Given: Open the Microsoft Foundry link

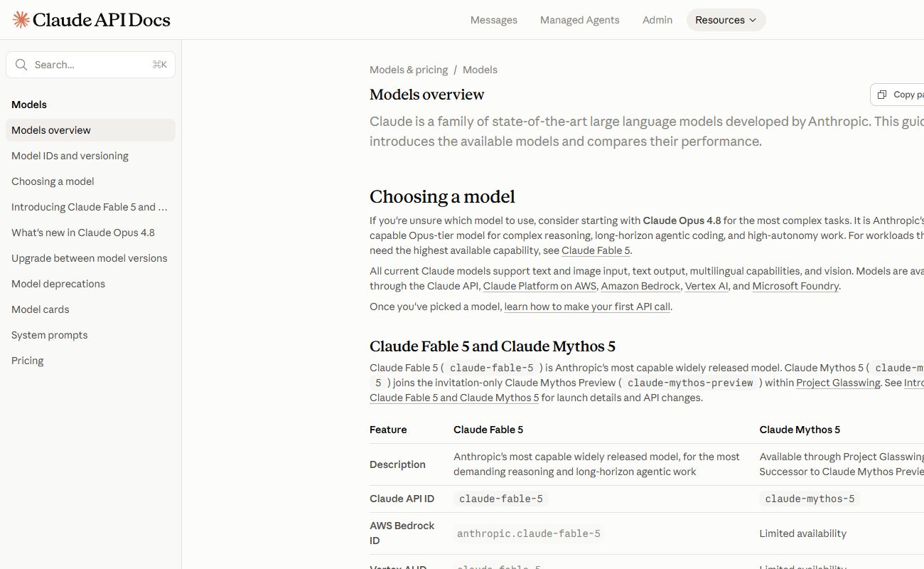Looking at the screenshot, I should pos(795,286).
